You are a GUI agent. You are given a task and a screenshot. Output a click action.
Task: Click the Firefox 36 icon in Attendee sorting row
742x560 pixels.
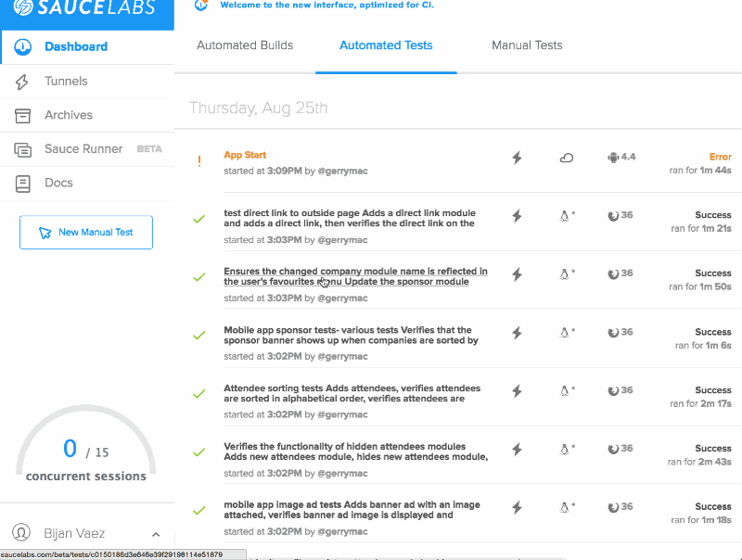click(x=612, y=390)
